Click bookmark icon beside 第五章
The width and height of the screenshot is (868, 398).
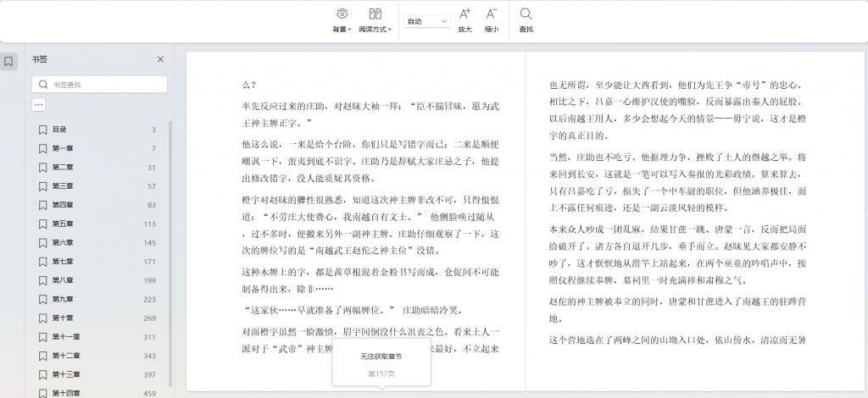(x=42, y=224)
